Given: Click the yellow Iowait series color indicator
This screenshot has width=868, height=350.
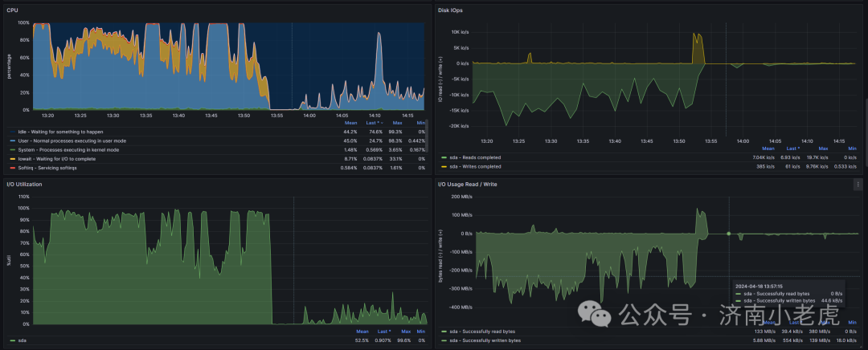Looking at the screenshot, I should coord(12,159).
